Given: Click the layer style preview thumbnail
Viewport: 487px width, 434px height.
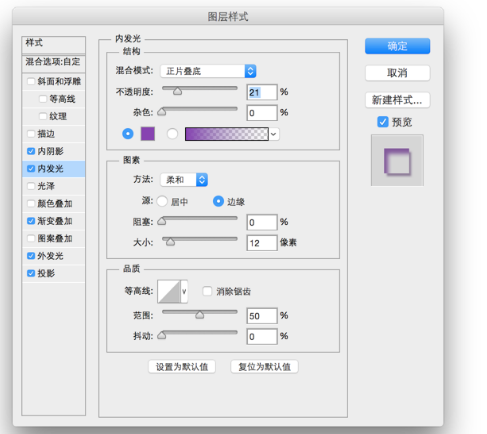Looking at the screenshot, I should [x=397, y=160].
